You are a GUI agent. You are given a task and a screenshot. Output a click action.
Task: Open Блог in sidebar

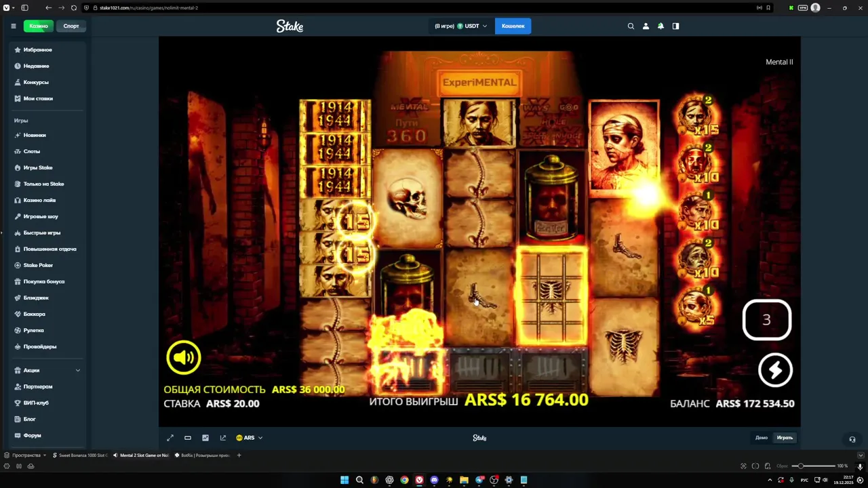click(47, 419)
